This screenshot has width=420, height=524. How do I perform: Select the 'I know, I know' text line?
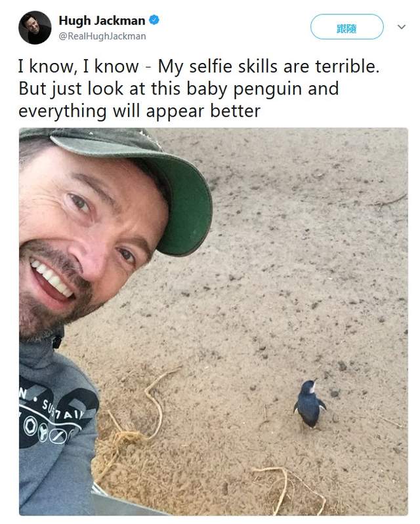coord(79,66)
